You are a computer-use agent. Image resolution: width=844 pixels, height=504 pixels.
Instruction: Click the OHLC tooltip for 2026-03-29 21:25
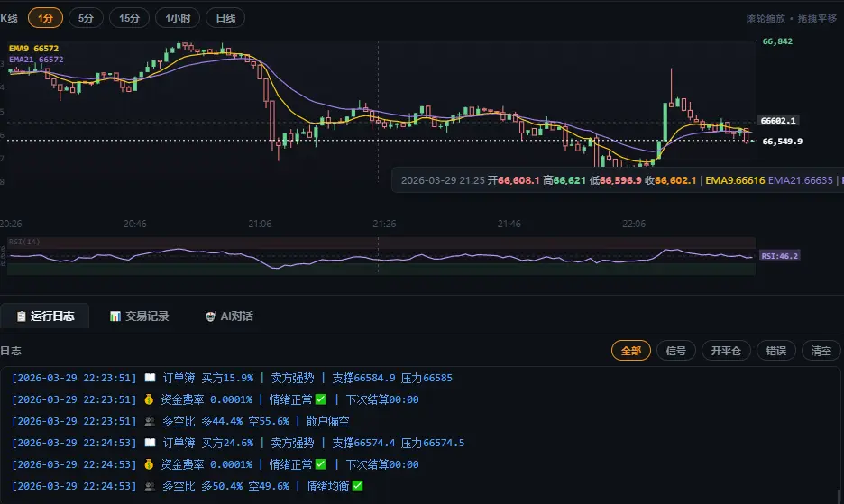[x=618, y=180]
